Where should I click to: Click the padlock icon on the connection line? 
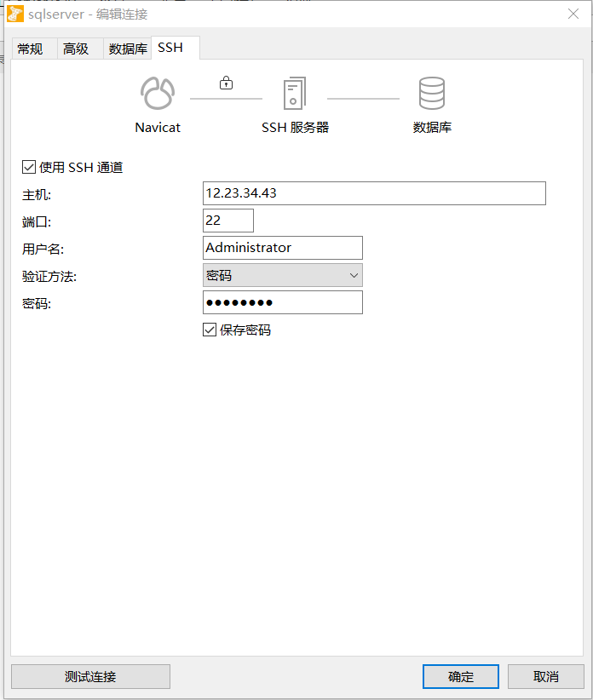pyautogui.click(x=226, y=83)
